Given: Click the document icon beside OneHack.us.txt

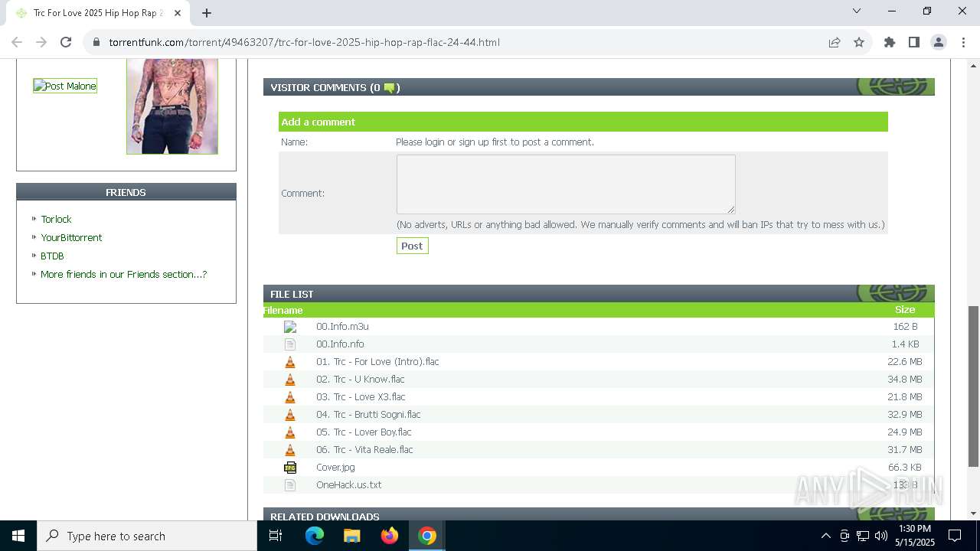Looking at the screenshot, I should click(290, 485).
